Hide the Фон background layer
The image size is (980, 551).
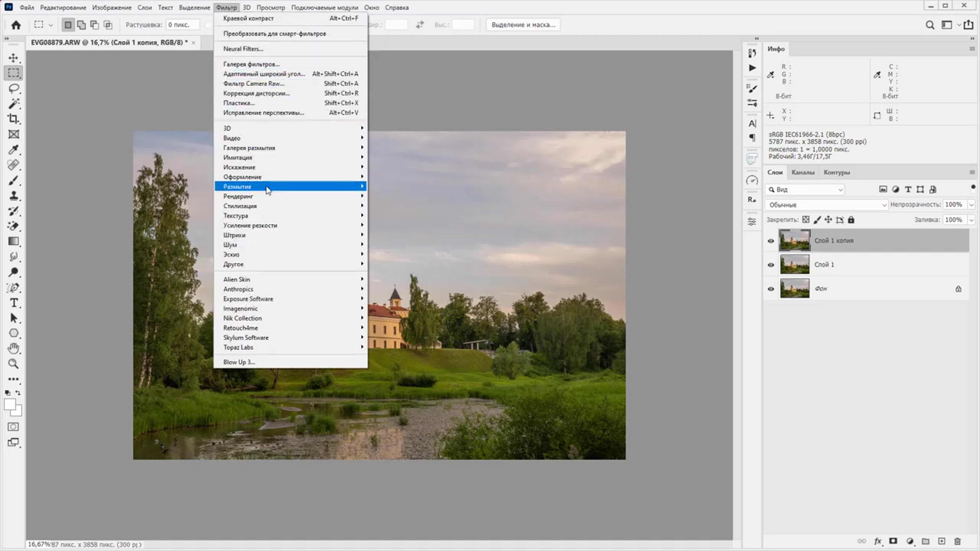pyautogui.click(x=770, y=288)
